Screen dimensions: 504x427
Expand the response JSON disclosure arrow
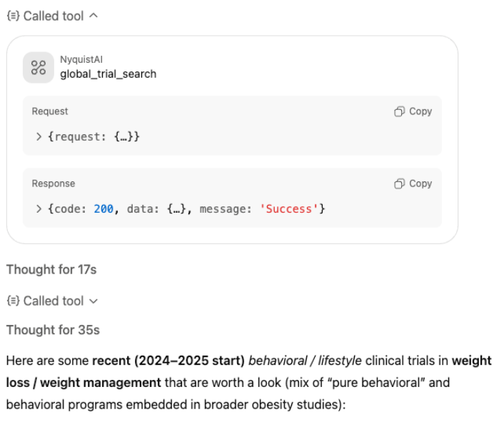pos(39,209)
